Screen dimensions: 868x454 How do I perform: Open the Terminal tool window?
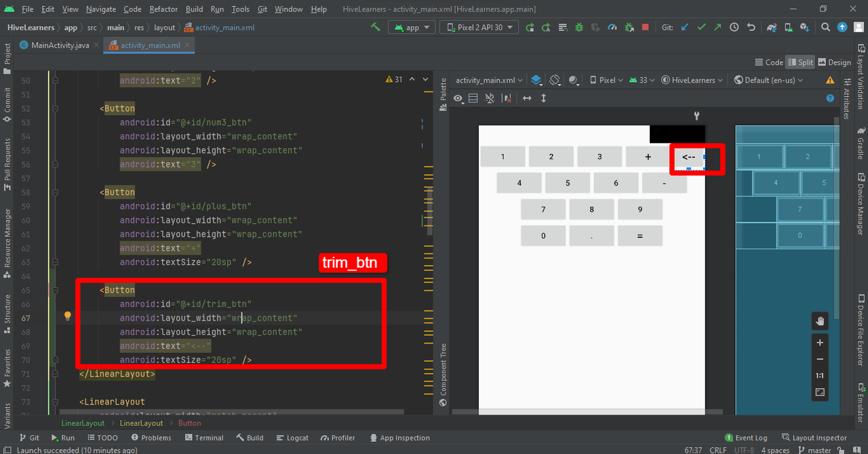203,438
